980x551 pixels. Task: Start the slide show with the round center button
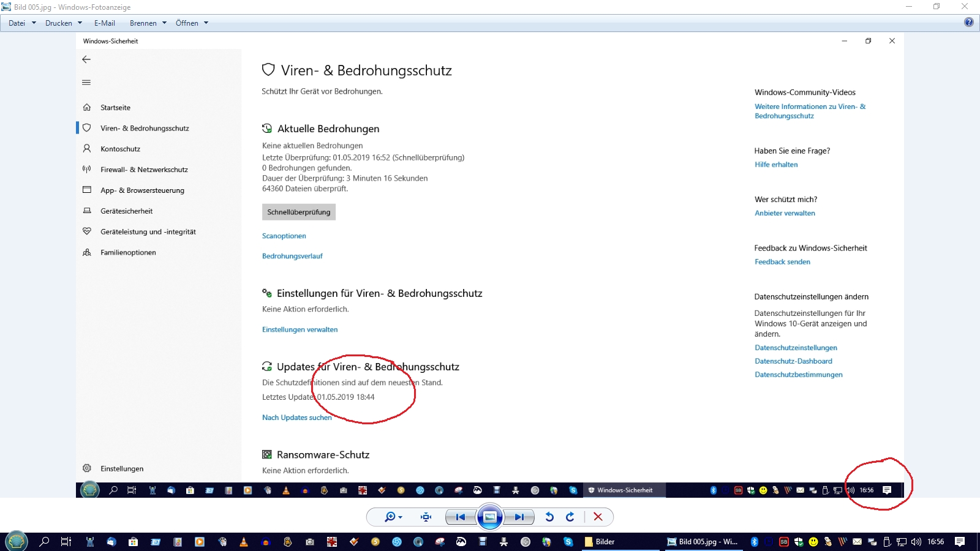tap(490, 517)
